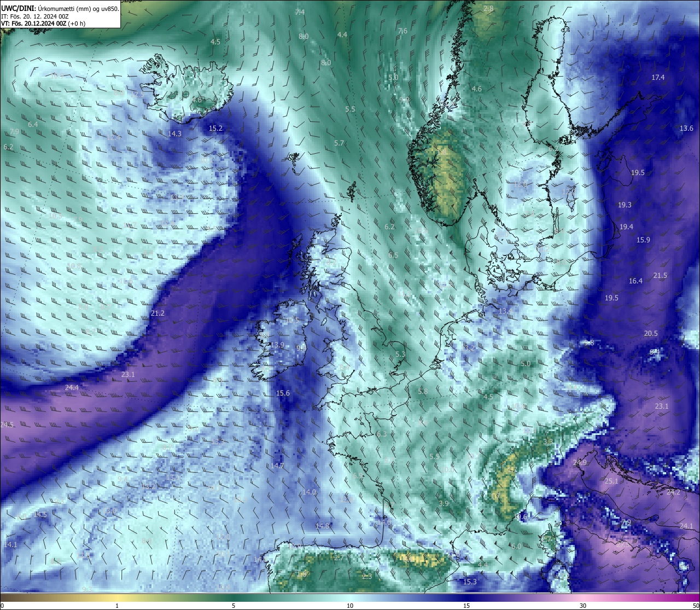Click the 7.6 value label
Viewport: 700px width, 610px height.
402,31
